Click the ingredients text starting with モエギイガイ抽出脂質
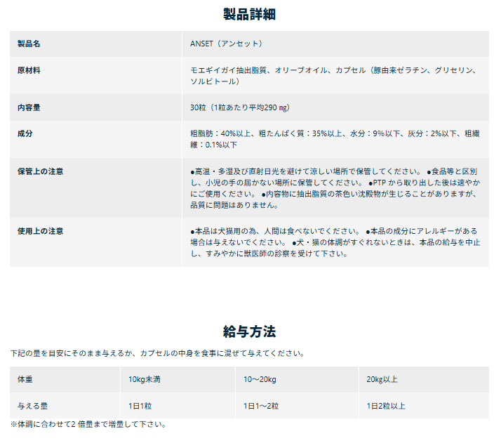This screenshot has height=448, width=501. pos(334,77)
